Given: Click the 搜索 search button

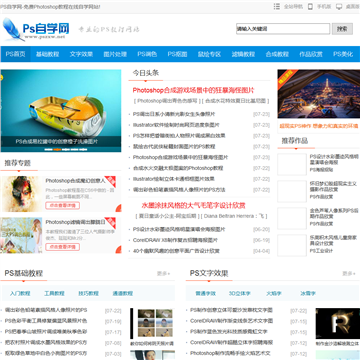Looking at the screenshot, I should point(342,29).
